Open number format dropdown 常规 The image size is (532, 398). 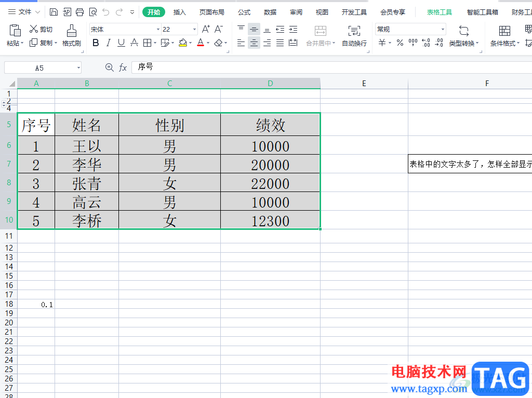click(443, 30)
